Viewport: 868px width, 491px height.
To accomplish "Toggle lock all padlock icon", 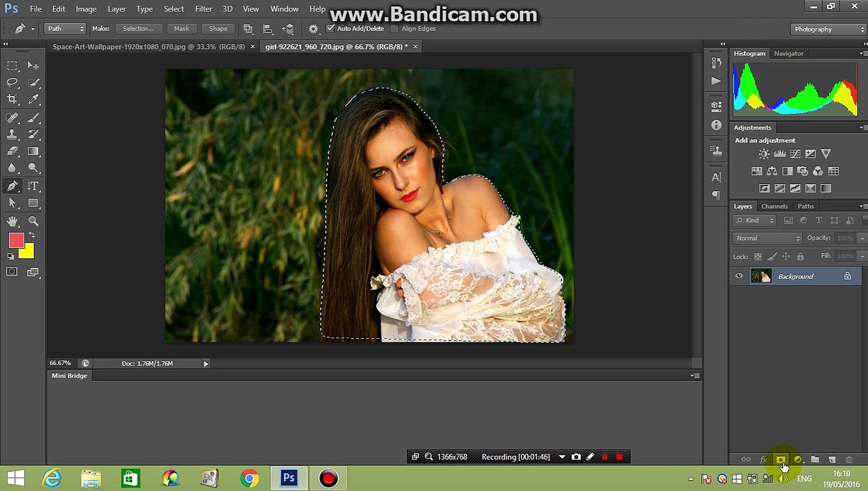I will (800, 256).
